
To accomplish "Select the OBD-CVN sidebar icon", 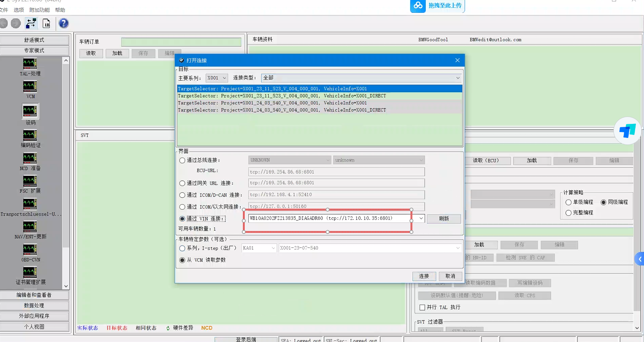I will tap(30, 250).
